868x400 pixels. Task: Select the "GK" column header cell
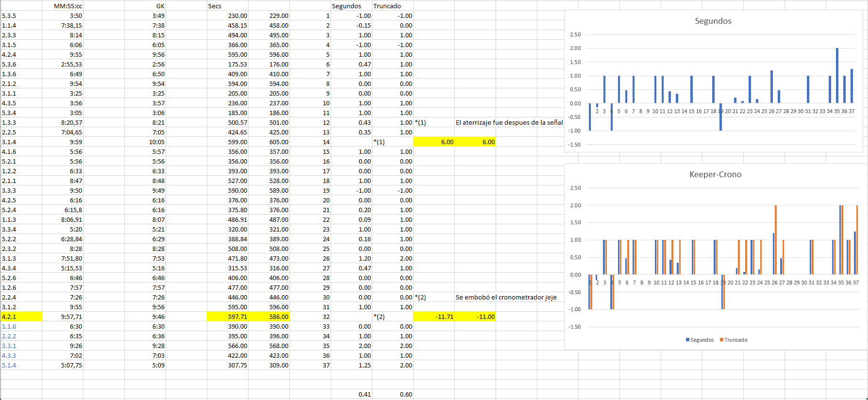[x=160, y=6]
